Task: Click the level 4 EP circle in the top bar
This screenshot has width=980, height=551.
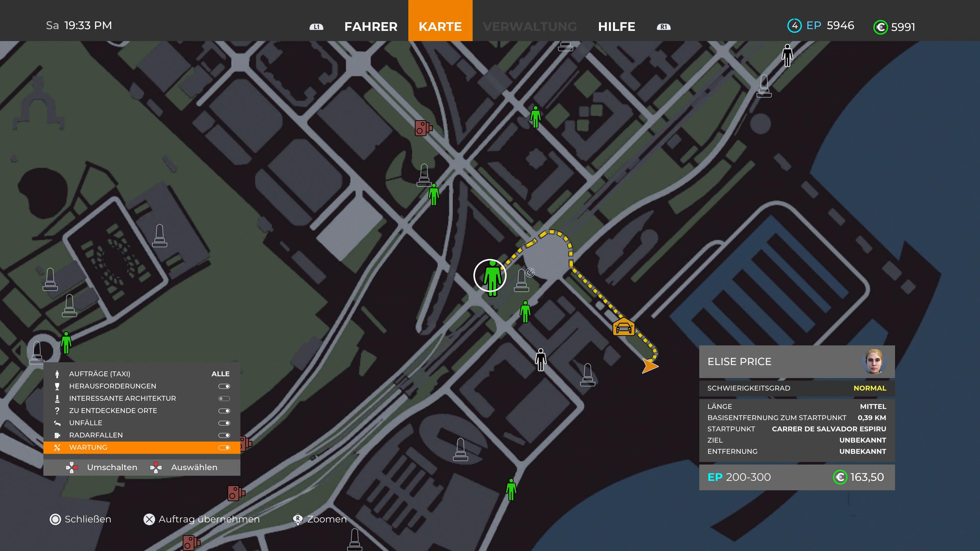Action: tap(795, 26)
